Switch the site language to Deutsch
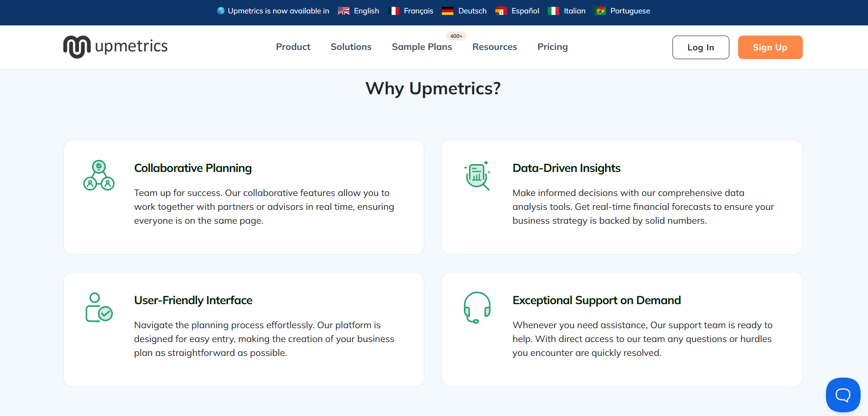868x416 pixels. 472,11
